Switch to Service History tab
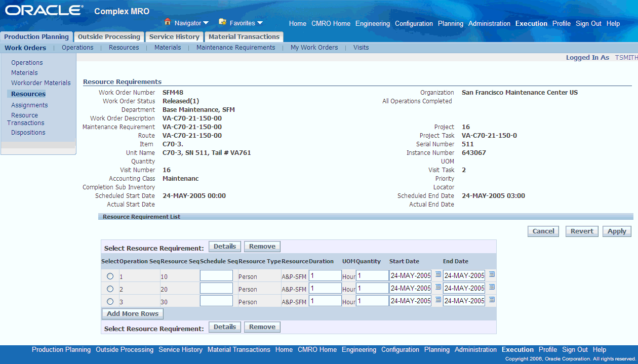Image resolution: width=638 pixels, height=364 pixels. pyautogui.click(x=174, y=36)
